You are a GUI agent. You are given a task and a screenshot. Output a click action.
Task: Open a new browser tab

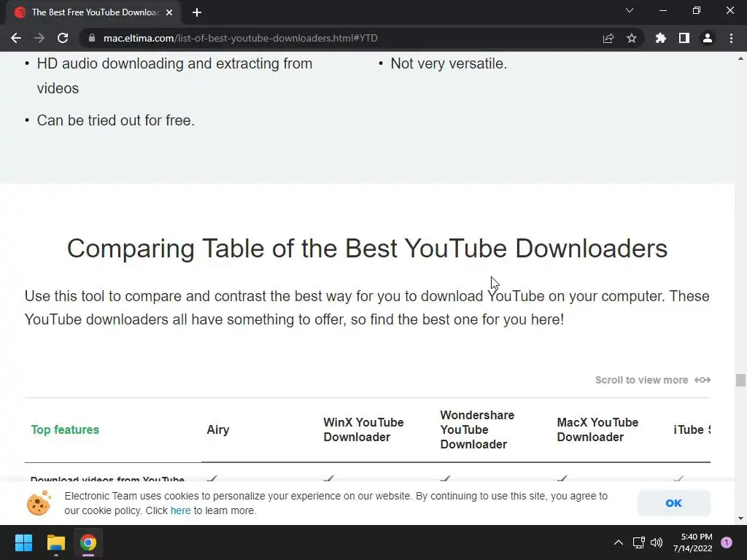coord(197,12)
